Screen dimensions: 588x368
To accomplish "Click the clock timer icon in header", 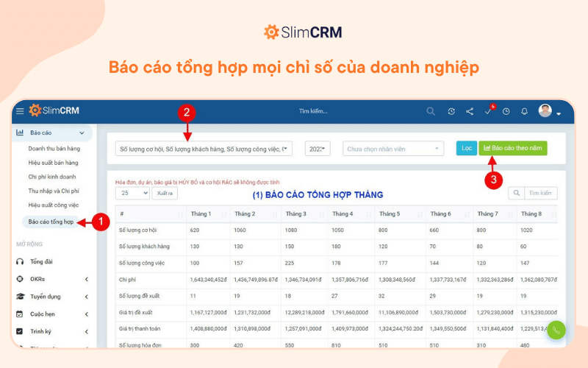I will pyautogui.click(x=506, y=112).
